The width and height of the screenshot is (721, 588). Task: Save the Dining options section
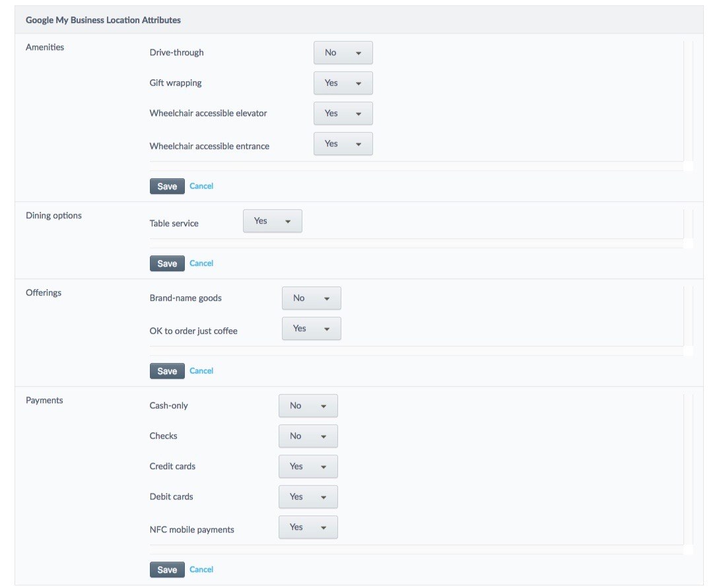pyautogui.click(x=167, y=263)
